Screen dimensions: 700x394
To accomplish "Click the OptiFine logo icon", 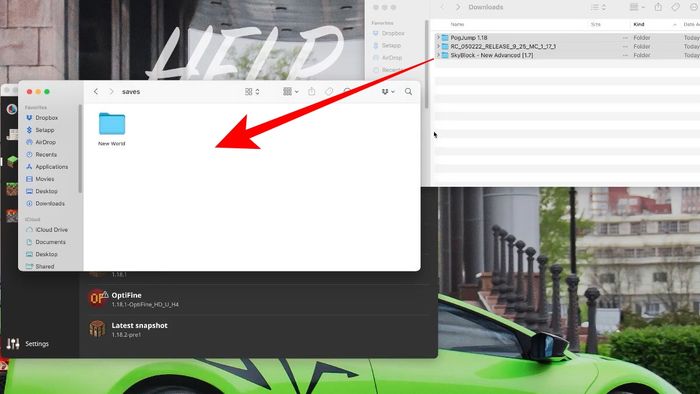I will coord(98,299).
